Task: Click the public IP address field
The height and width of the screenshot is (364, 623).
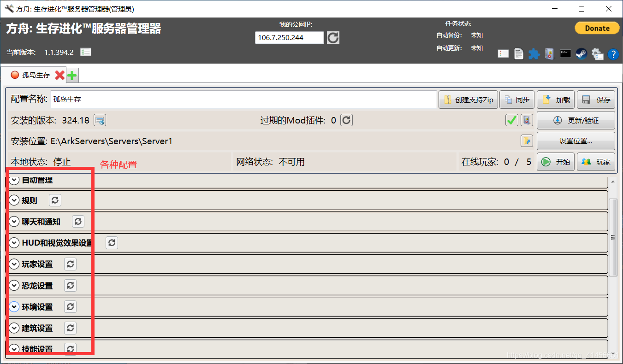Action: [x=290, y=38]
